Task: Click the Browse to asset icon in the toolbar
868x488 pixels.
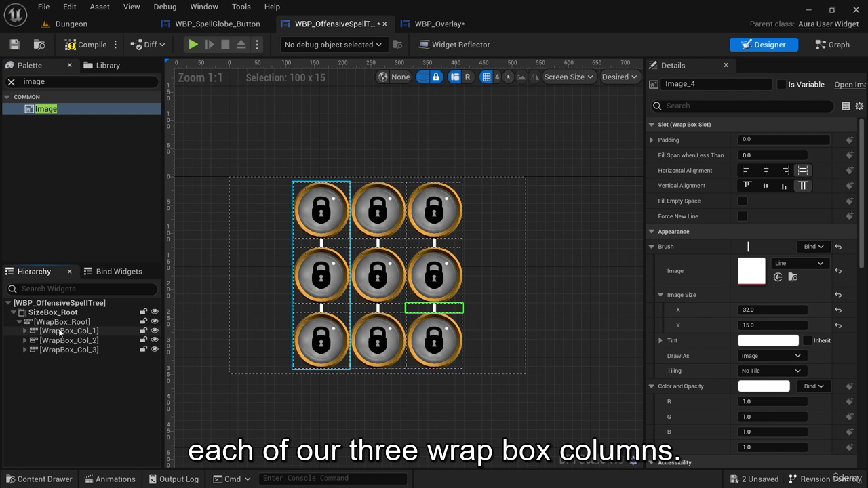Action: 39,45
